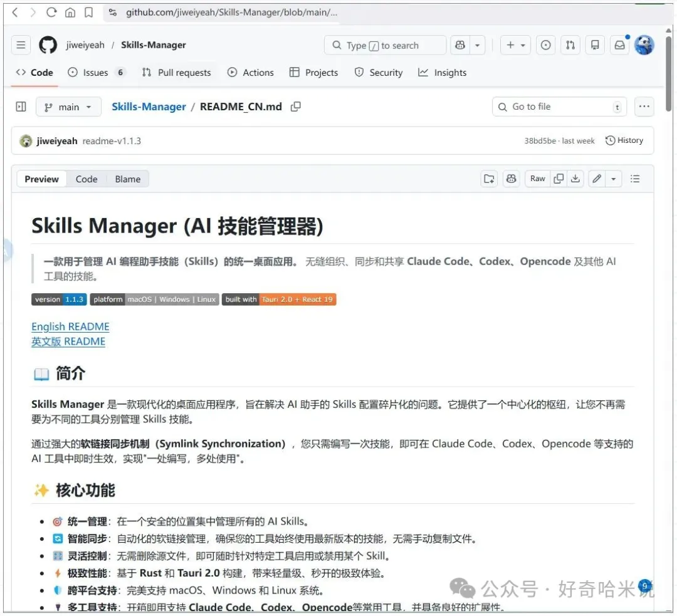Go back with the browser back arrow
677x616 pixels.
click(15, 12)
